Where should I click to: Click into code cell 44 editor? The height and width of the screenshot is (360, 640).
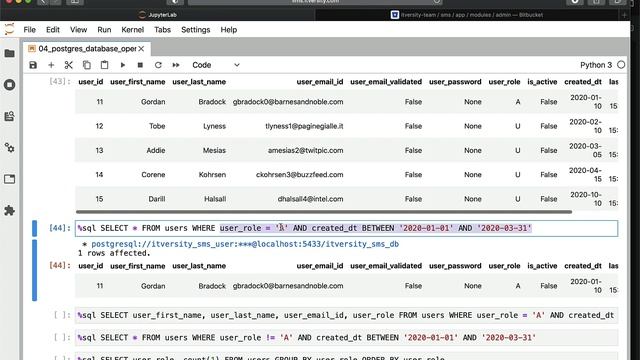(x=346, y=228)
